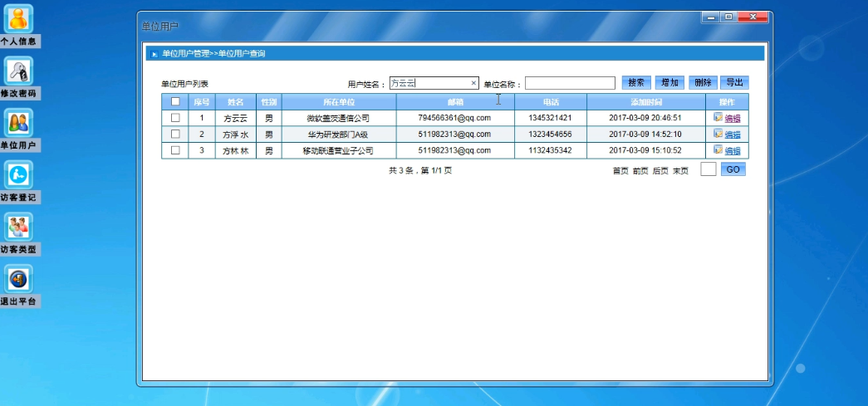Click the 电话 column header
The width and height of the screenshot is (868, 406).
click(551, 102)
